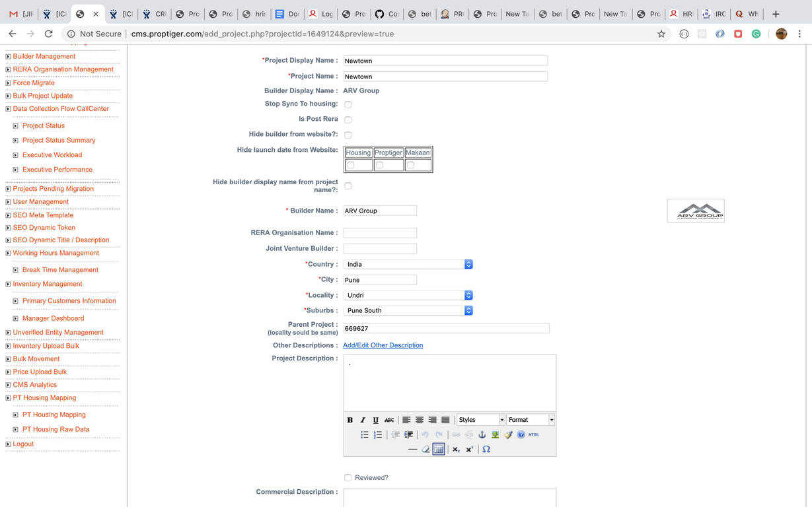
Task: Bookmark this page with star icon
Action: pyautogui.click(x=661, y=34)
